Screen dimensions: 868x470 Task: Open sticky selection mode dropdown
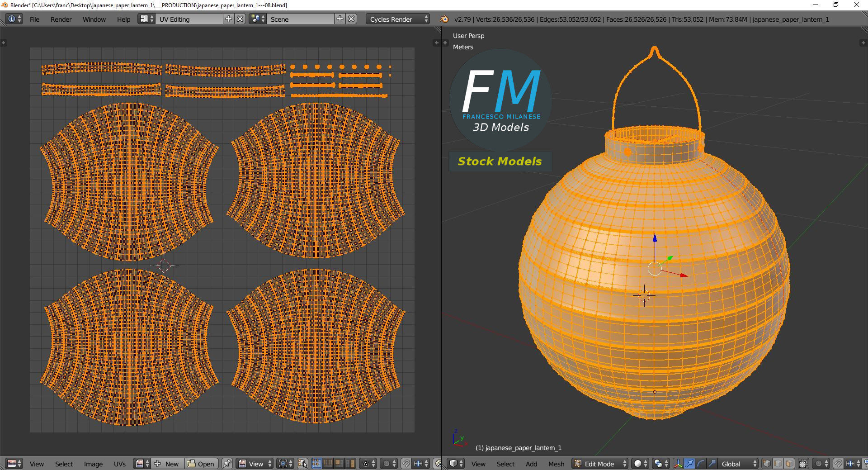(x=368, y=464)
